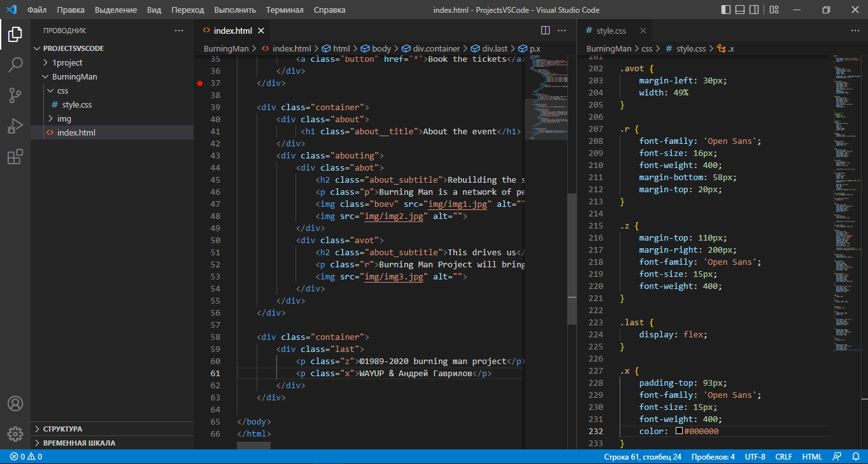Open the Manage settings gear
This screenshot has height=464, width=868.
pos(15,434)
